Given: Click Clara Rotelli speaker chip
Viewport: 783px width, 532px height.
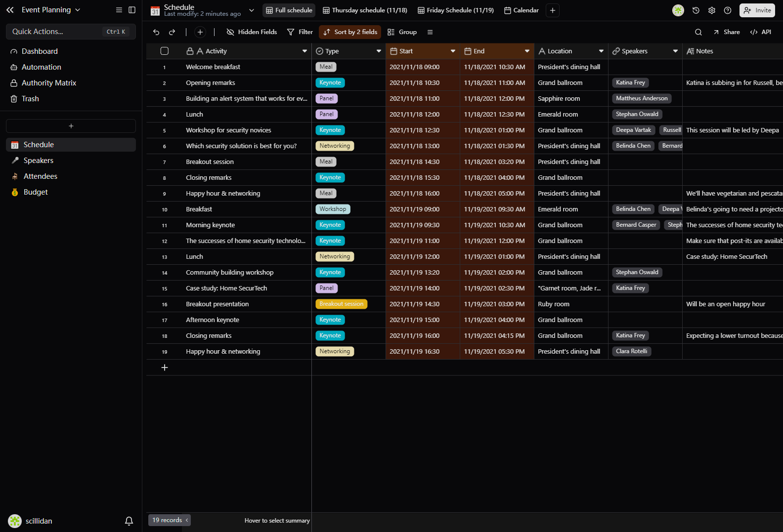Looking at the screenshot, I should pos(631,351).
